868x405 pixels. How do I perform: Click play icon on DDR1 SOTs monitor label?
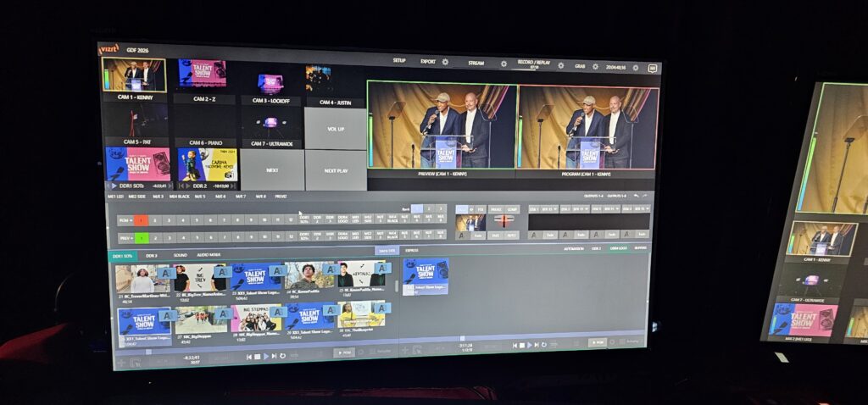pyautogui.click(x=114, y=186)
